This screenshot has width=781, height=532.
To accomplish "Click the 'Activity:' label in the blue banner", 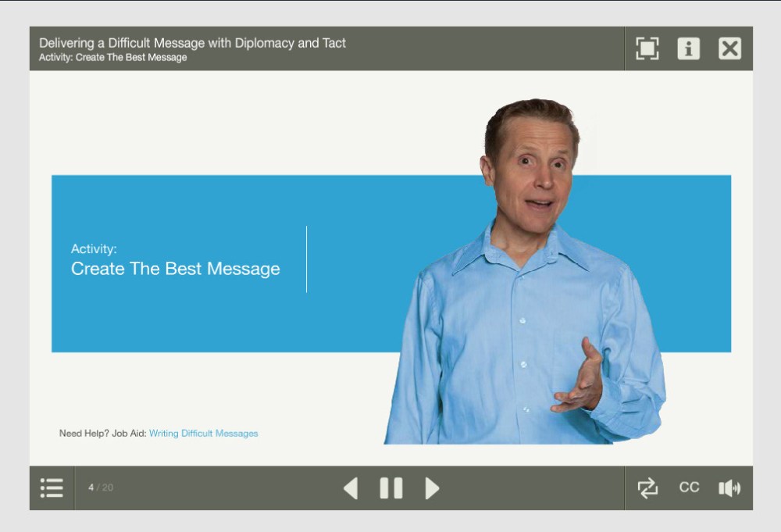I will coord(94,249).
